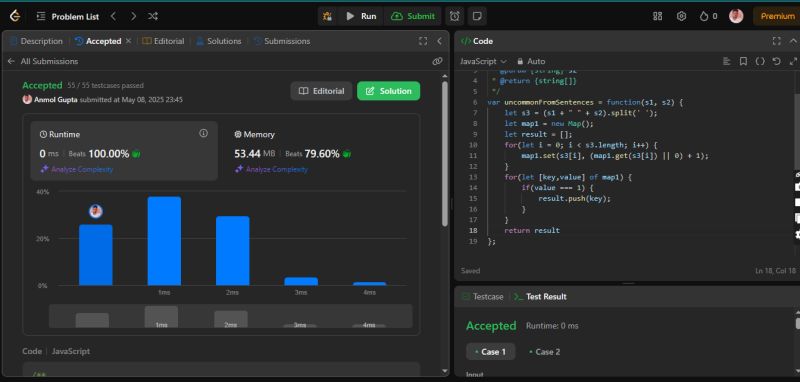Pick a random problem with shuffle icon

[x=153, y=16]
